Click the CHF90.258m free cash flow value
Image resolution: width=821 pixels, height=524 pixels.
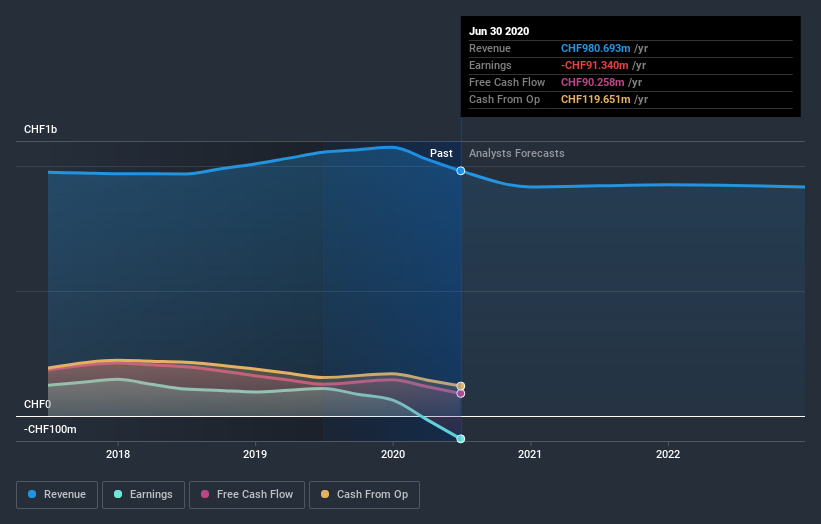coord(592,82)
